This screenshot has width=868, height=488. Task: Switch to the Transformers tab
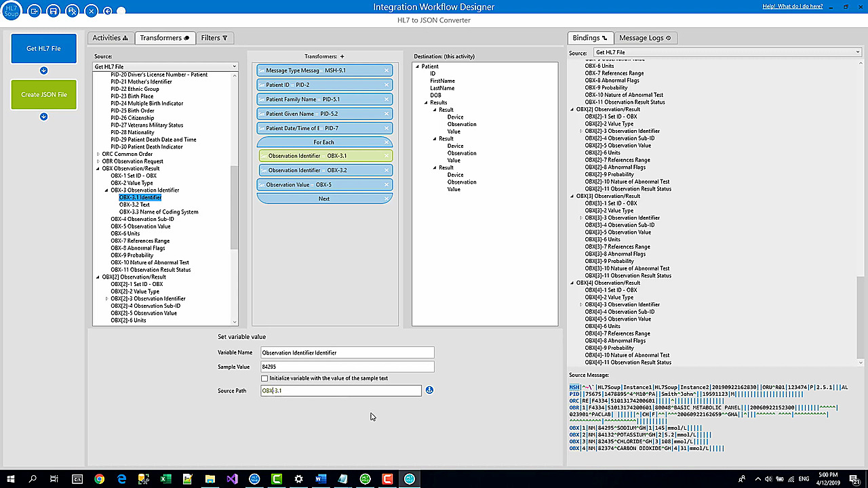pos(164,38)
